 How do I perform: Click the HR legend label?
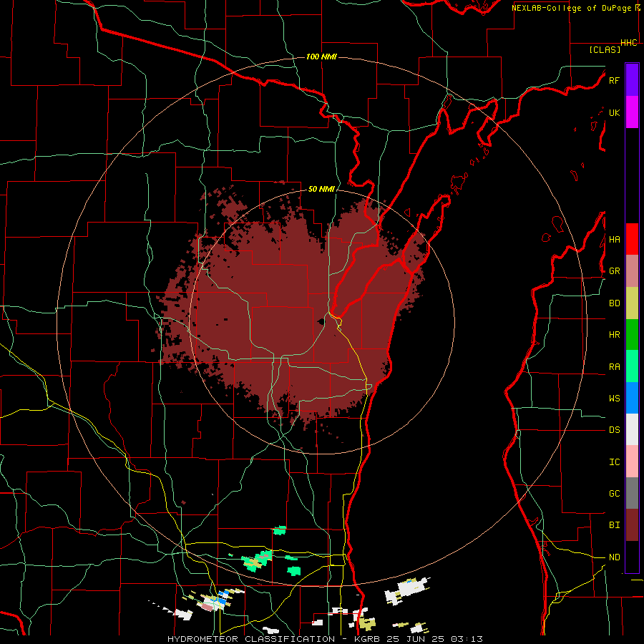point(614,335)
